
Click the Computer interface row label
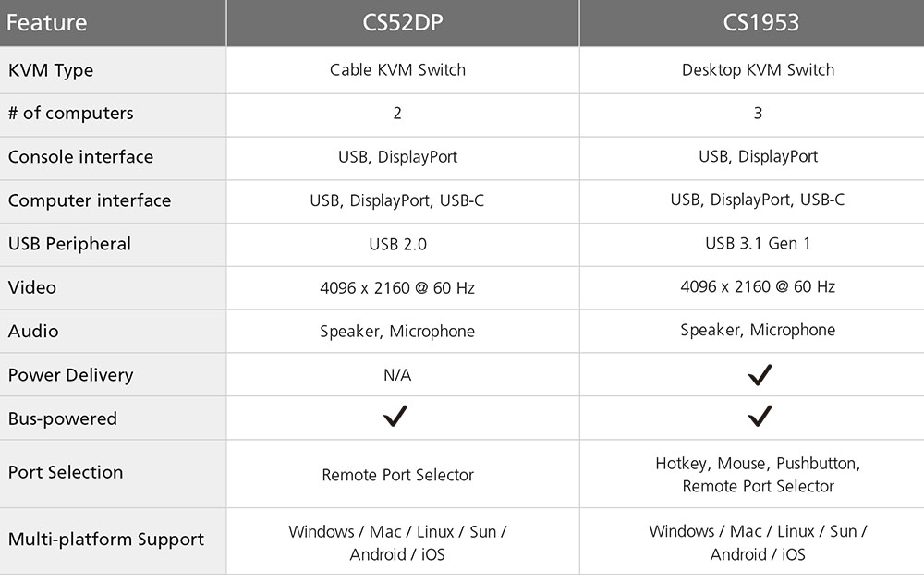pos(90,200)
